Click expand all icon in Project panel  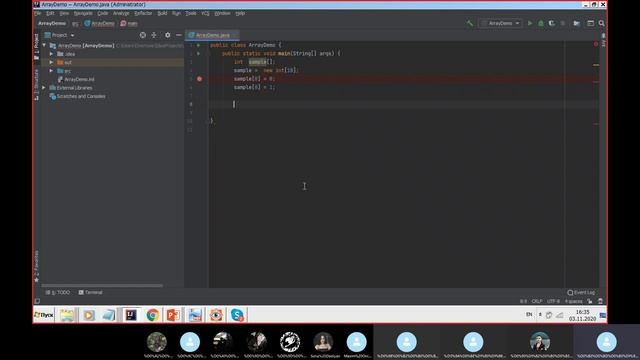pos(154,35)
